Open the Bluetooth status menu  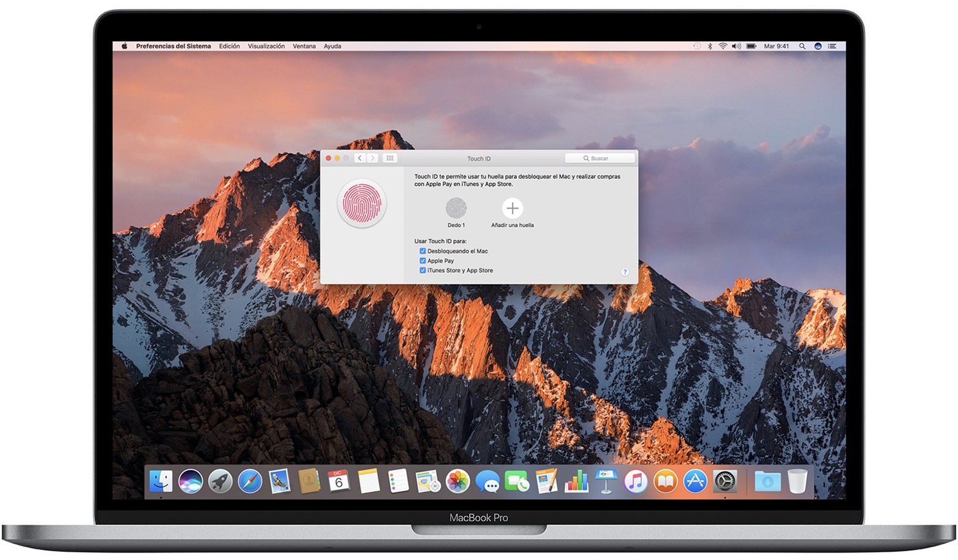711,45
